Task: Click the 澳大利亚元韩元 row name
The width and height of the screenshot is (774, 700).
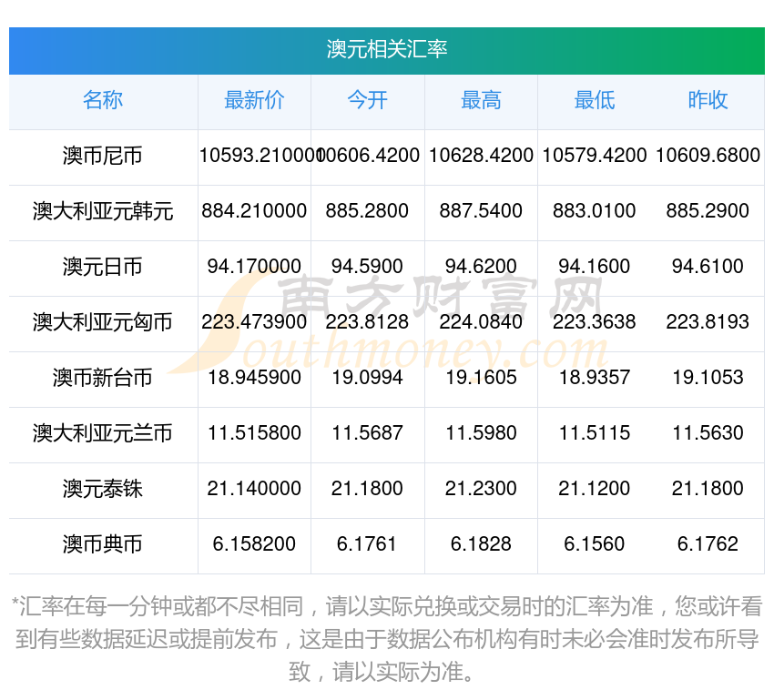Action: (x=103, y=211)
